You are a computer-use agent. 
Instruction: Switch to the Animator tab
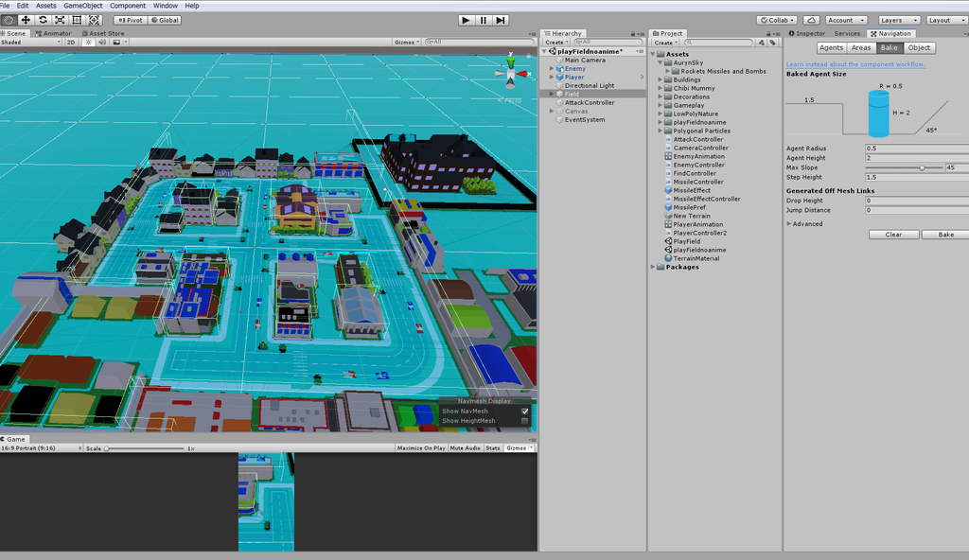click(x=53, y=33)
